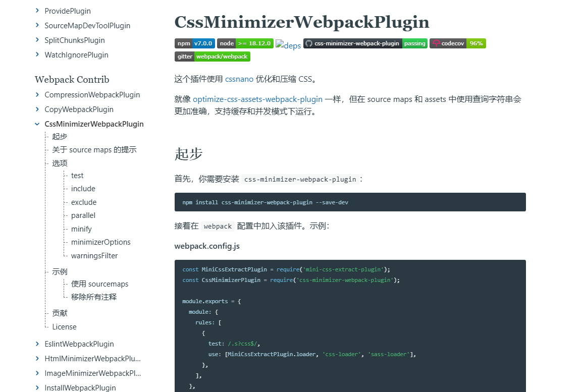Expand the InstallWebpackPlugin chevron

37,388
